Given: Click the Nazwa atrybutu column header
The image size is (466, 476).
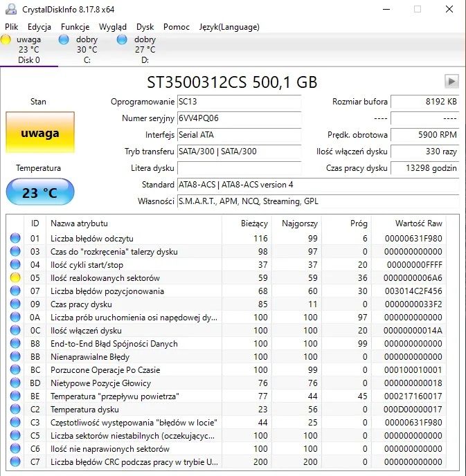Looking at the screenshot, I should coord(134,223).
